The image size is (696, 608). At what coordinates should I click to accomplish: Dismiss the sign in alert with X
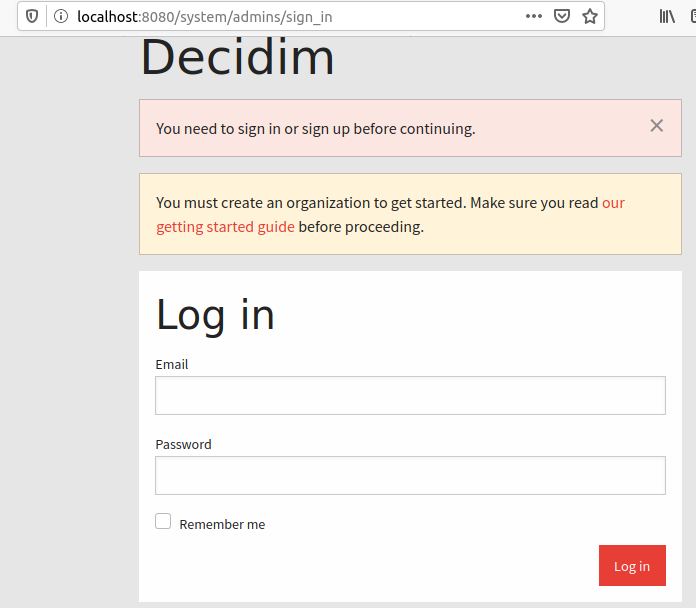pyautogui.click(x=656, y=126)
